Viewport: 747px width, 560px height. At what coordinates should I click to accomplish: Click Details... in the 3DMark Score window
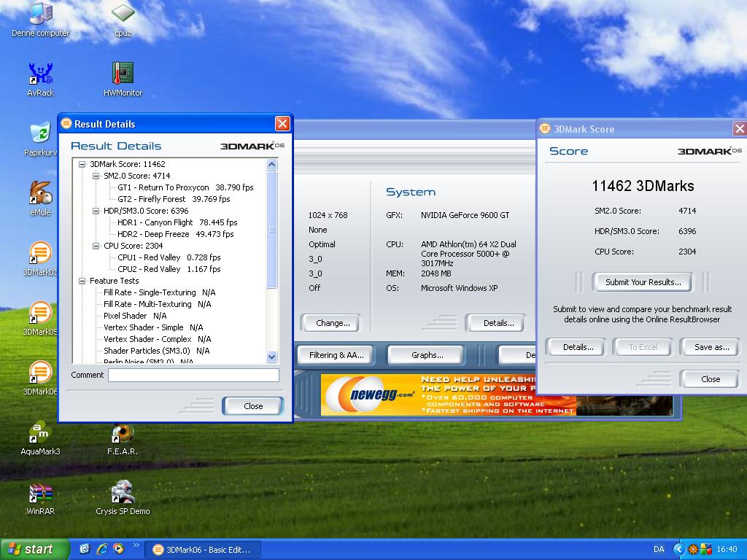pyautogui.click(x=578, y=347)
